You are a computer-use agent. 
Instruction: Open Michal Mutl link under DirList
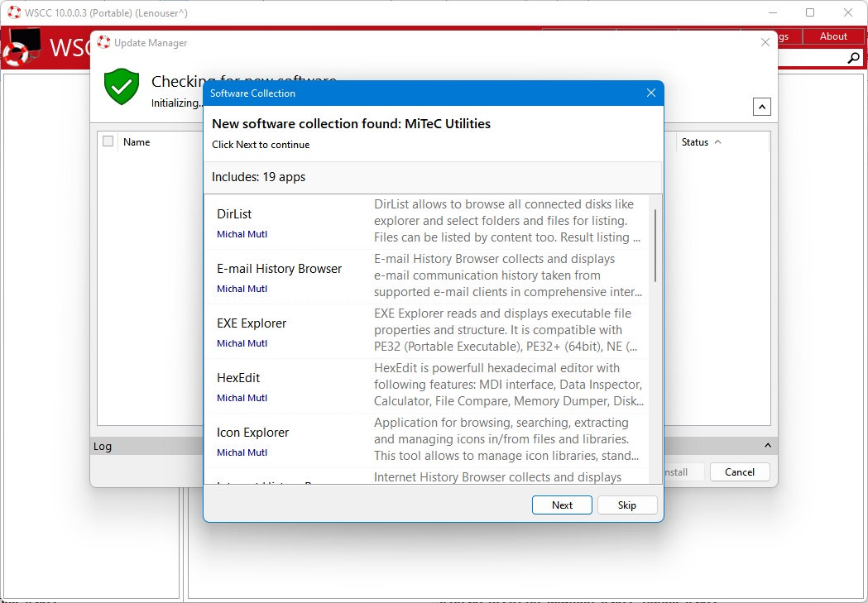[x=242, y=234]
